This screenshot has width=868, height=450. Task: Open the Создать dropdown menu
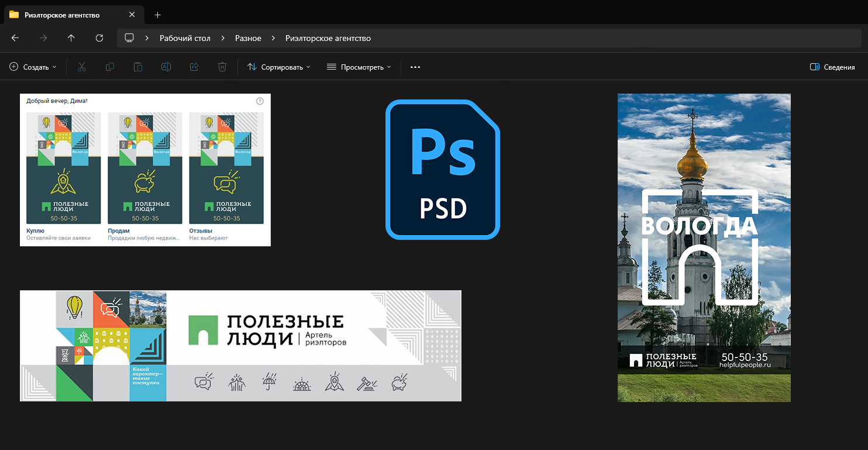coord(33,67)
